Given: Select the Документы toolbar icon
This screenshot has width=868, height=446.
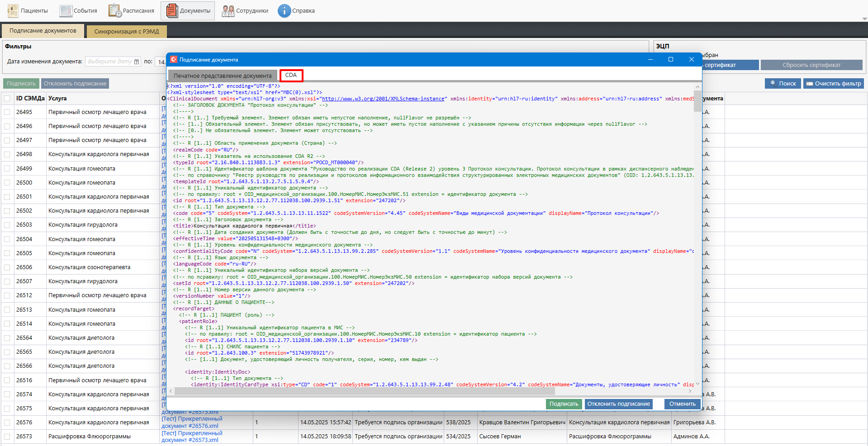Looking at the screenshot, I should 172,11.
